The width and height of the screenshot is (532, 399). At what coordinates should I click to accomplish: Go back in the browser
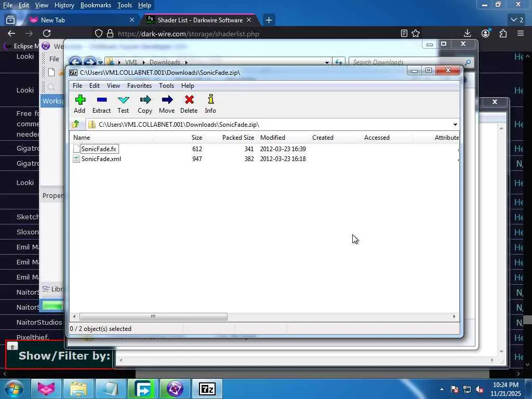pyautogui.click(x=11, y=33)
